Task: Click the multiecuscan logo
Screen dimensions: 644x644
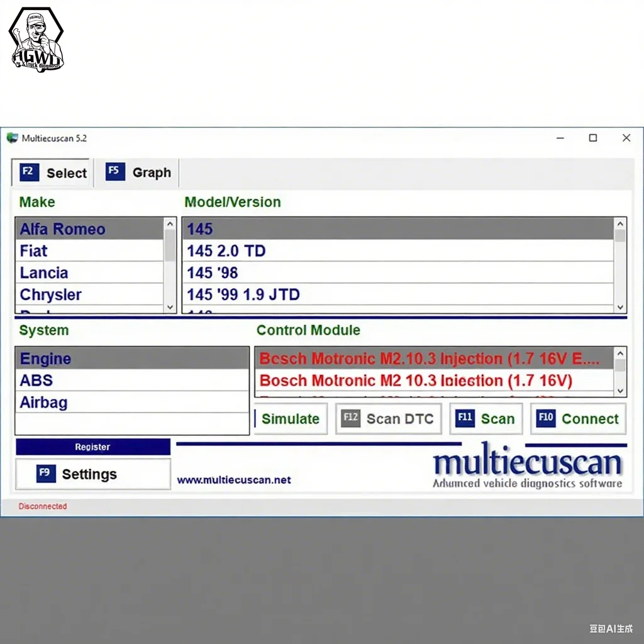Action: coord(528,466)
